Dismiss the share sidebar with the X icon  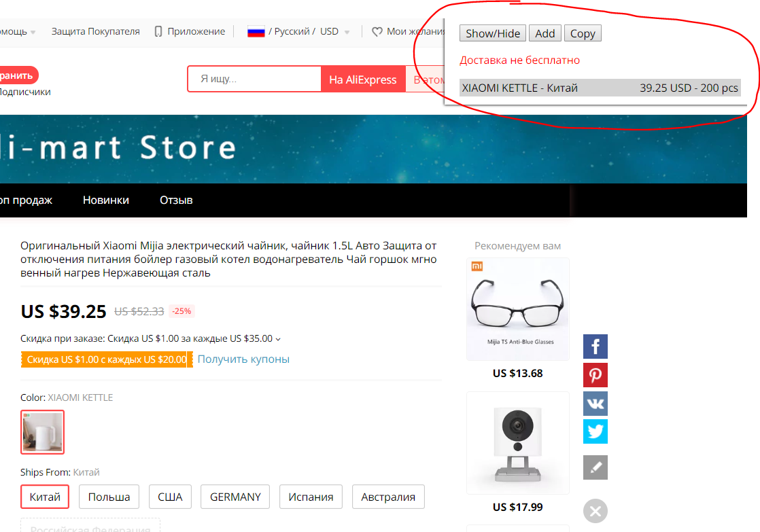pyautogui.click(x=595, y=511)
